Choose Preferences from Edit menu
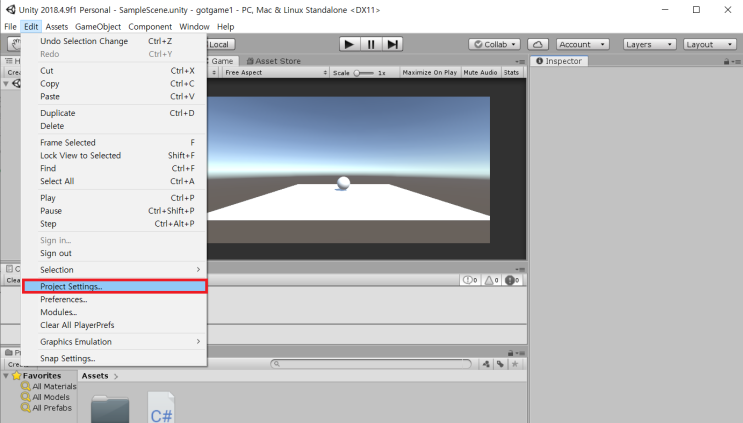 coord(114,299)
